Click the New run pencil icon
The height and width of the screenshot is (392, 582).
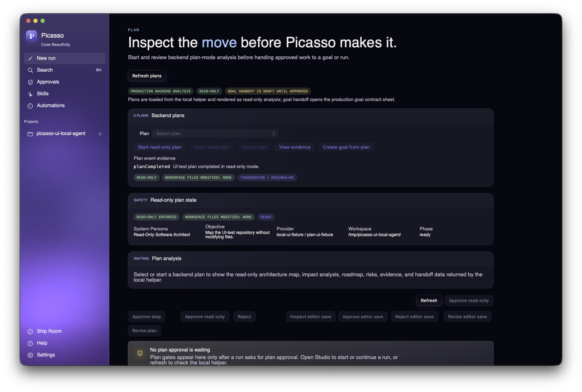coord(30,58)
